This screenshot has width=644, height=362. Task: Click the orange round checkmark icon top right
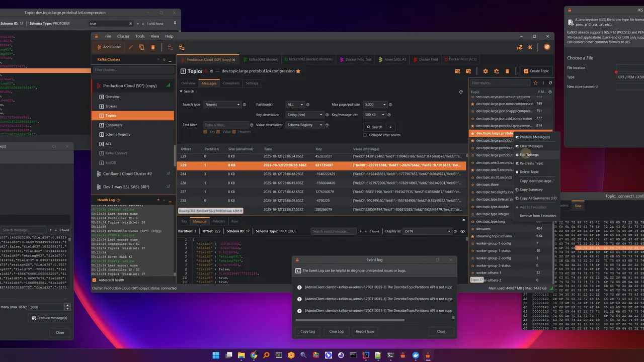click(547, 47)
